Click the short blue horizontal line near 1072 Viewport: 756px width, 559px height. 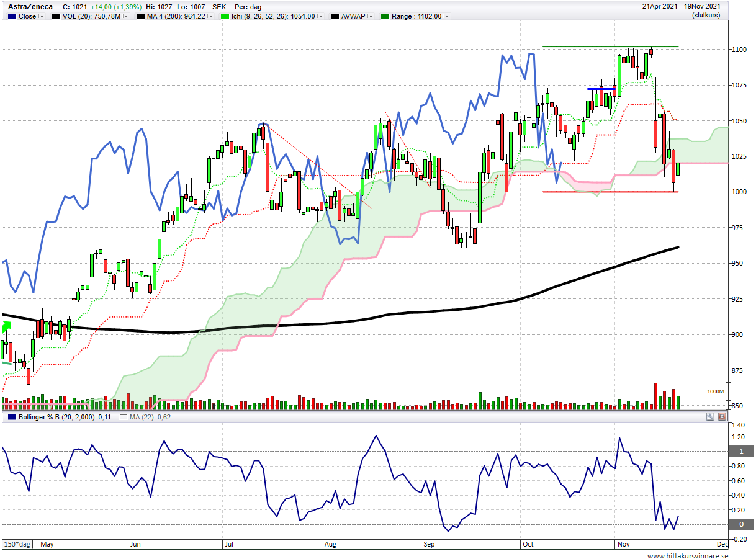pos(601,89)
